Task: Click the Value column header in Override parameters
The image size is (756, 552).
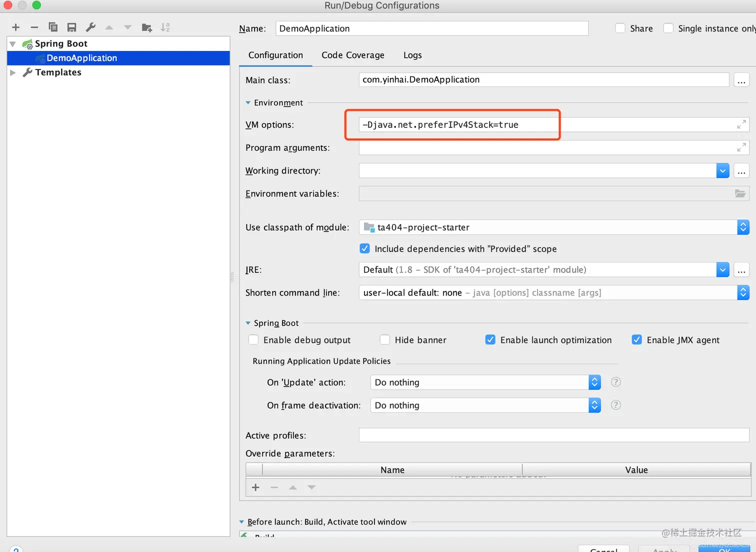Action: tap(636, 470)
